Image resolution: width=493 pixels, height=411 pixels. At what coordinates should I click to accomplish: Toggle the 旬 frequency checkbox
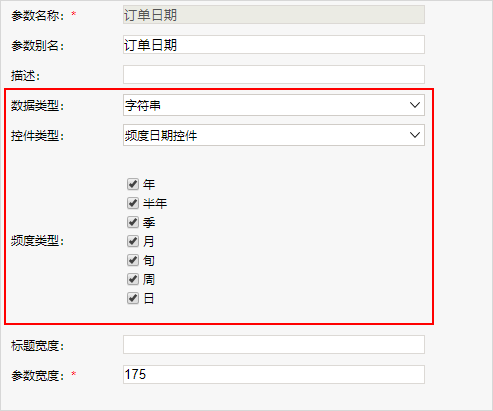[133, 260]
